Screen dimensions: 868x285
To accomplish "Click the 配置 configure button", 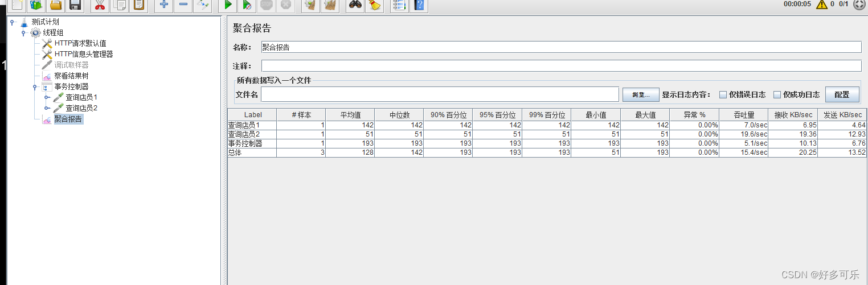I will pyautogui.click(x=842, y=94).
